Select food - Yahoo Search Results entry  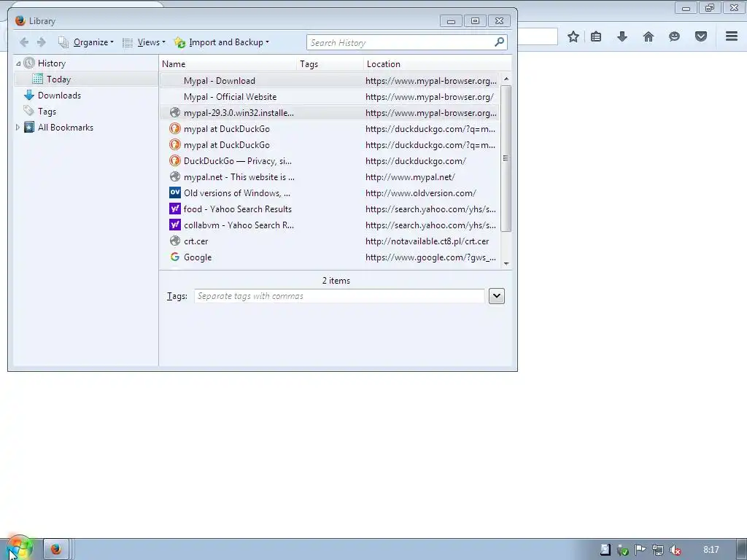tap(329, 209)
